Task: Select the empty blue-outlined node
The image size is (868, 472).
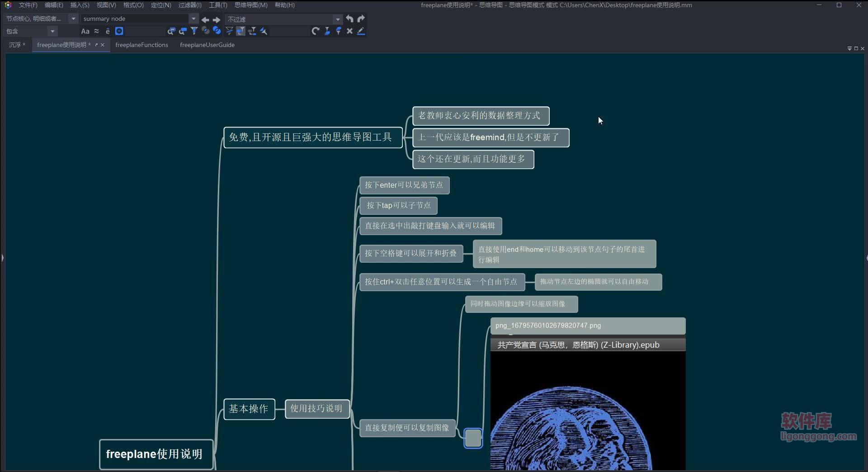Action: (473, 438)
